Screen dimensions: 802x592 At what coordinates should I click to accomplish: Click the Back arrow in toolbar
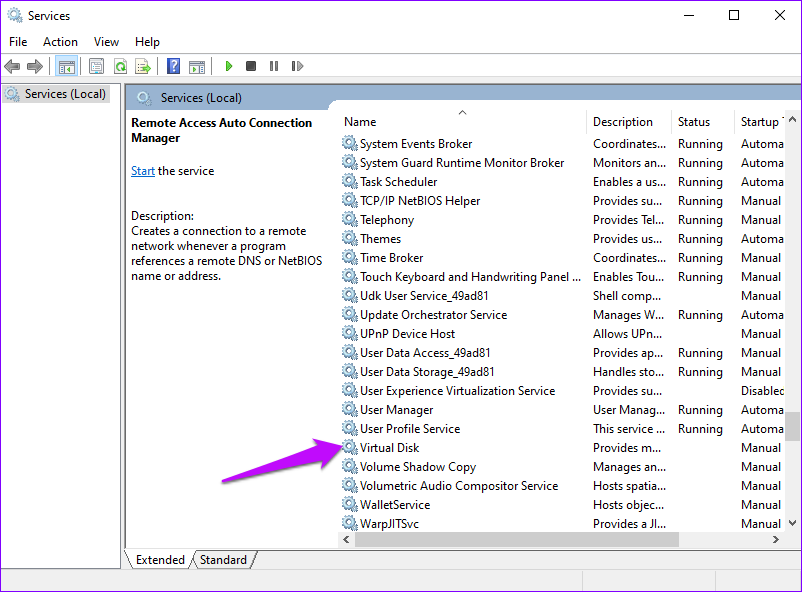click(12, 66)
